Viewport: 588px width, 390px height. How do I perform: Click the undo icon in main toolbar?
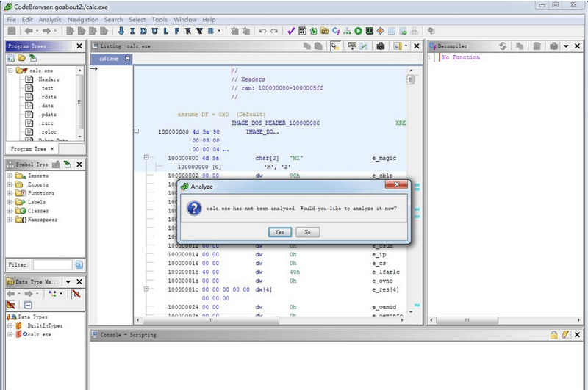[262, 32]
